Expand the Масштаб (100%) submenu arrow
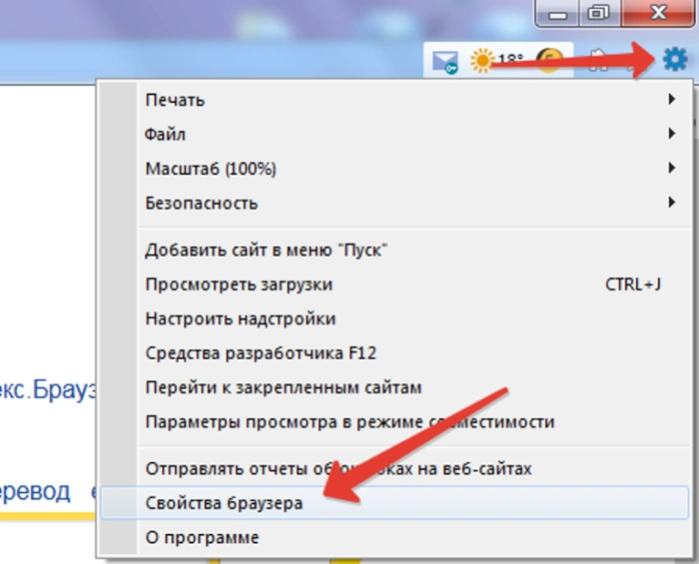This screenshot has height=564, width=699. click(671, 168)
